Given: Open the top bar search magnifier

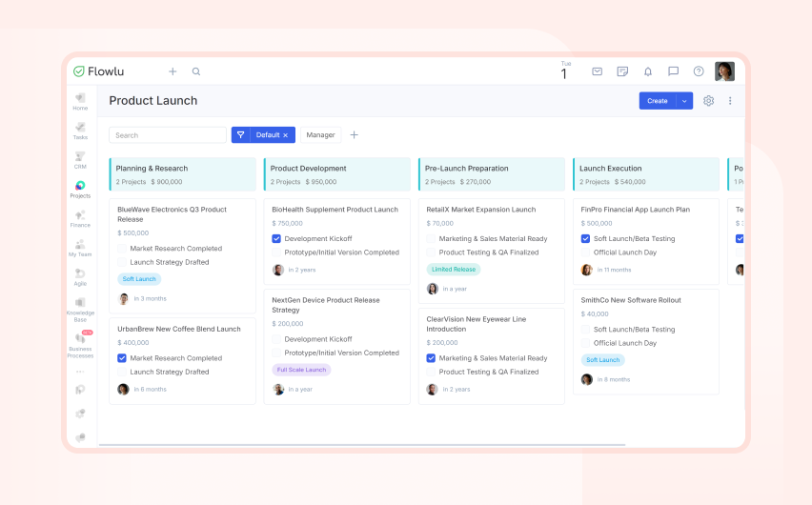Looking at the screenshot, I should [196, 71].
